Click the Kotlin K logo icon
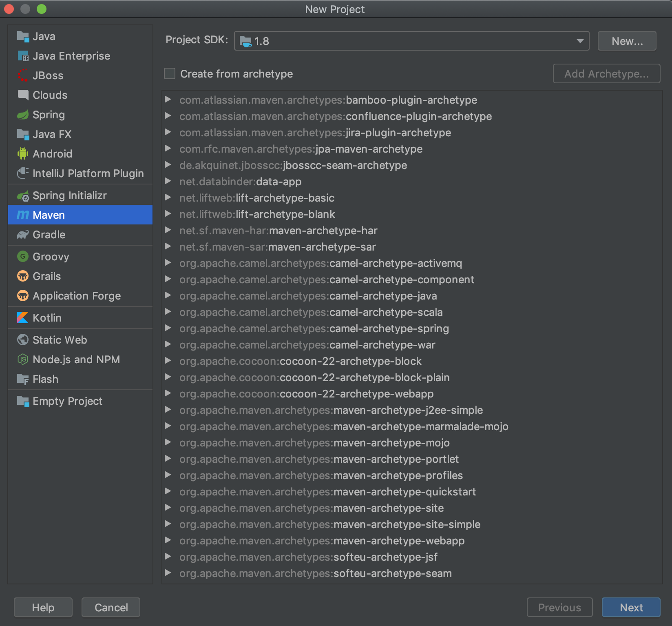The width and height of the screenshot is (672, 626). click(x=23, y=318)
